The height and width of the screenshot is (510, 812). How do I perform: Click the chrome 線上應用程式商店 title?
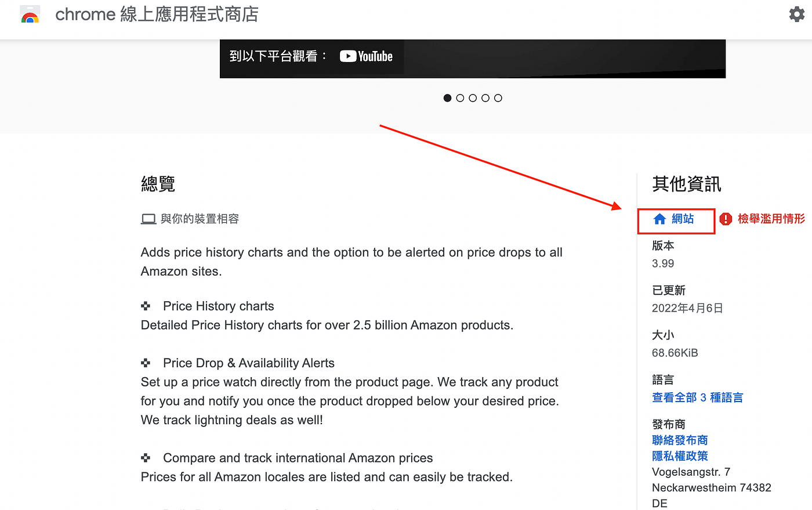point(157,15)
